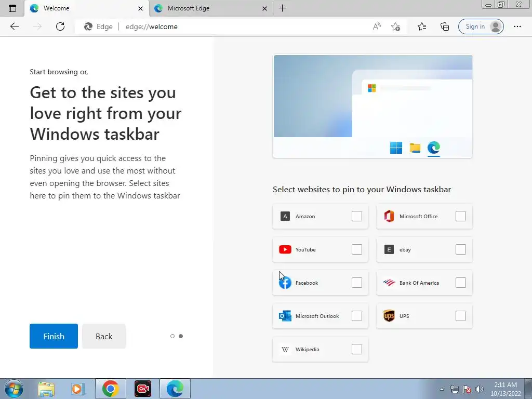The height and width of the screenshot is (399, 532).
Task: Click the Amazon site icon
Action: pos(285,216)
